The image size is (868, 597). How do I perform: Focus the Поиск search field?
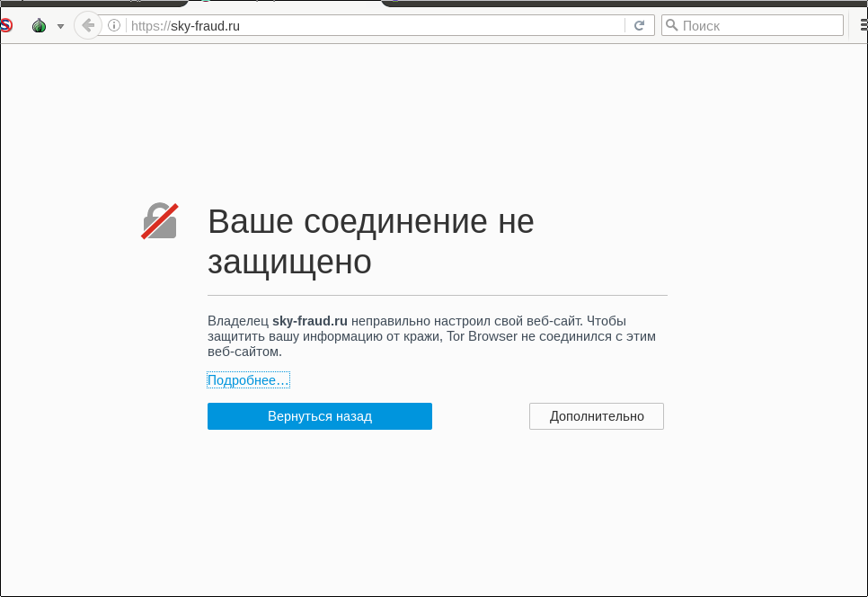point(752,25)
